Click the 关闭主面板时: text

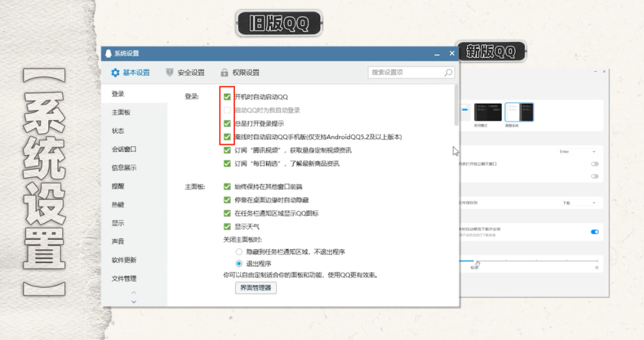pyautogui.click(x=242, y=240)
